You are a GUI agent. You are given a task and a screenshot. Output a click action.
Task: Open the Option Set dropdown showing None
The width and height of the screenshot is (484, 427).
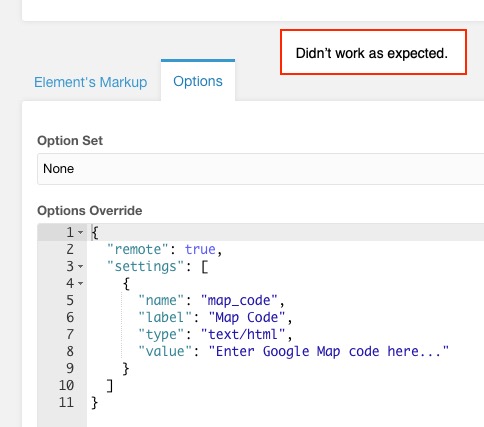point(260,169)
